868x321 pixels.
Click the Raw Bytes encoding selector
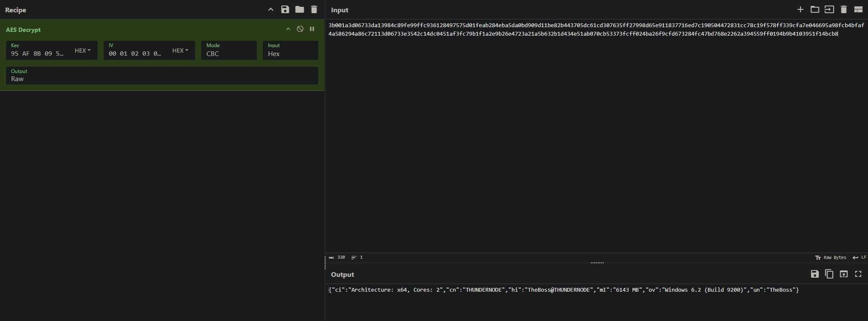831,258
